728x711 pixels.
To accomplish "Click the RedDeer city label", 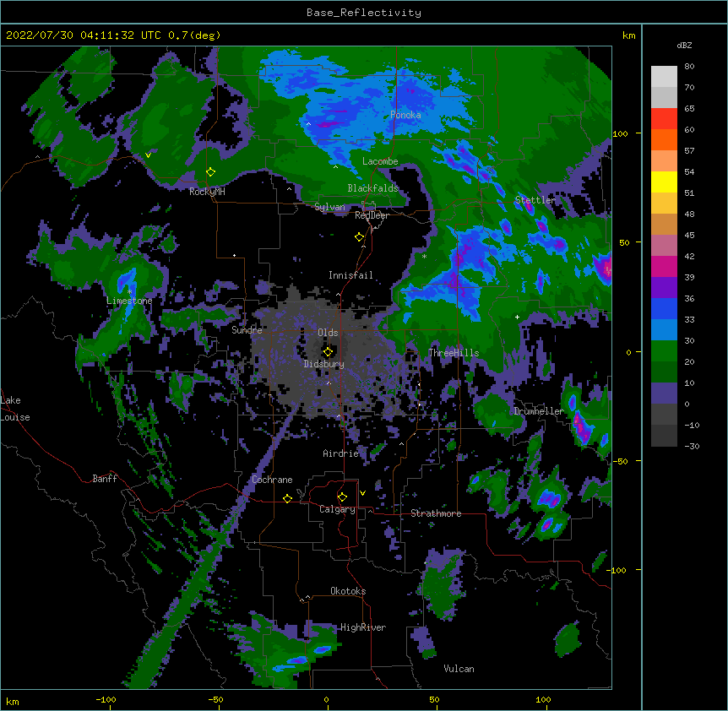I will (372, 215).
